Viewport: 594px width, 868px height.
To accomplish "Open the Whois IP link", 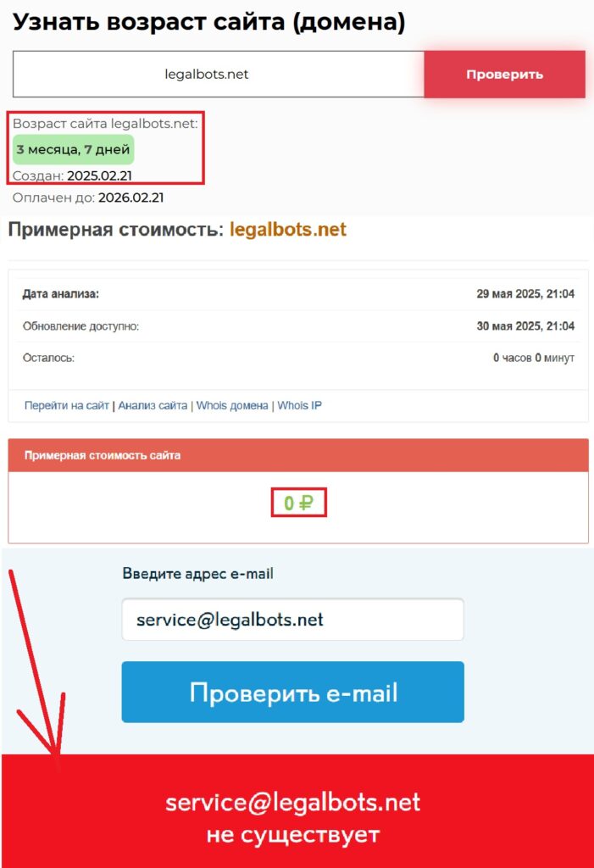I will coord(299,405).
